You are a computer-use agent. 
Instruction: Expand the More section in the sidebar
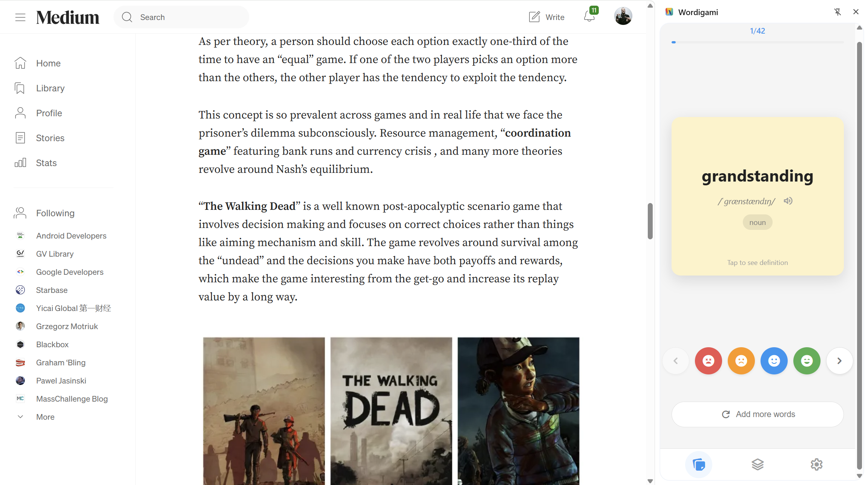(x=45, y=417)
